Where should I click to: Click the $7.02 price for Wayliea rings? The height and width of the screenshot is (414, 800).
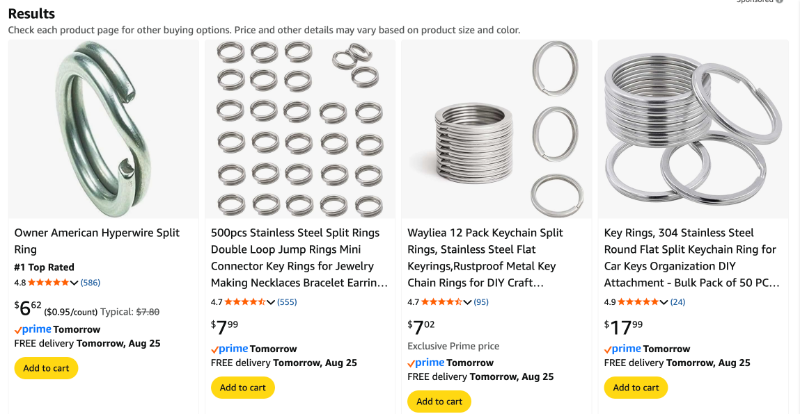pyautogui.click(x=425, y=325)
